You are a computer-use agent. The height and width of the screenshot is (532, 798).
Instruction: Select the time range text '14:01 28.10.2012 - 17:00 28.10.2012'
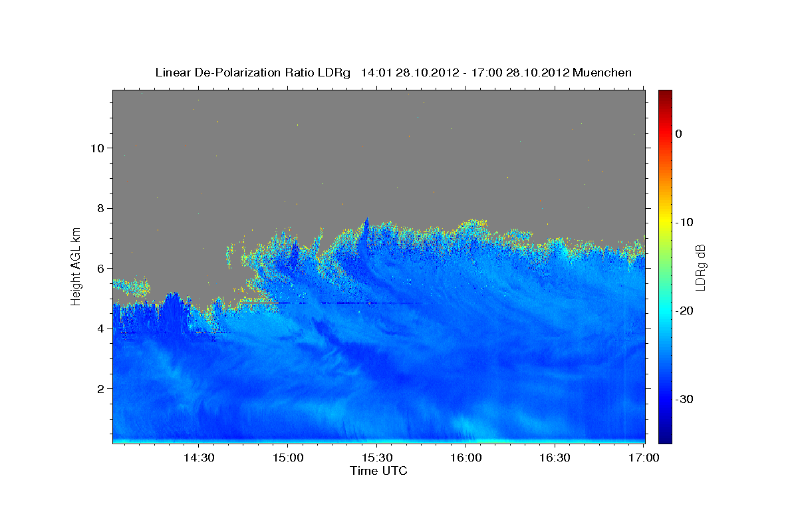(x=465, y=72)
